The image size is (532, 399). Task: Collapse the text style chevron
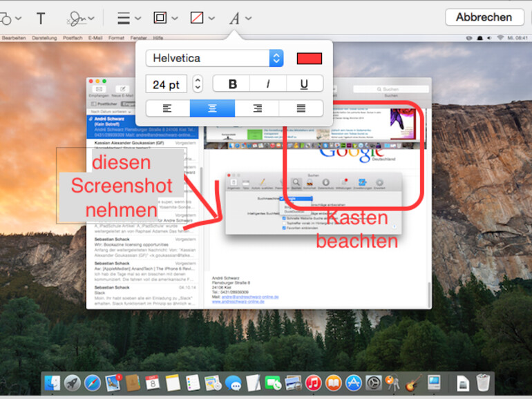pos(248,19)
